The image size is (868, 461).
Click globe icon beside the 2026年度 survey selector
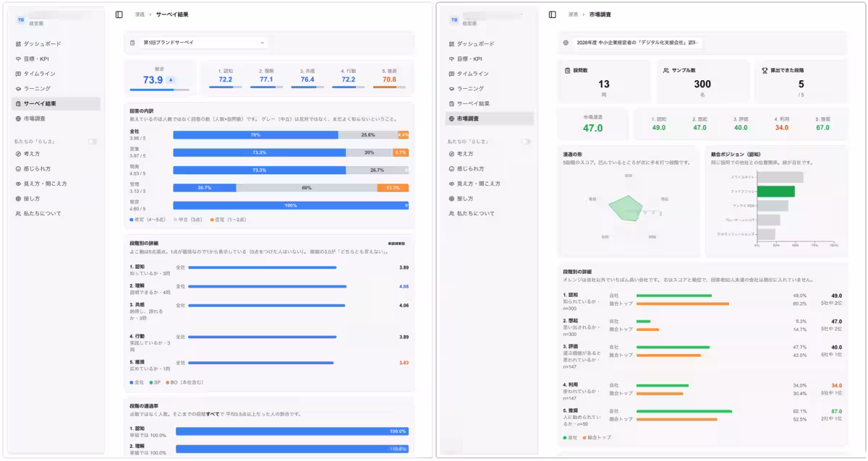(566, 43)
